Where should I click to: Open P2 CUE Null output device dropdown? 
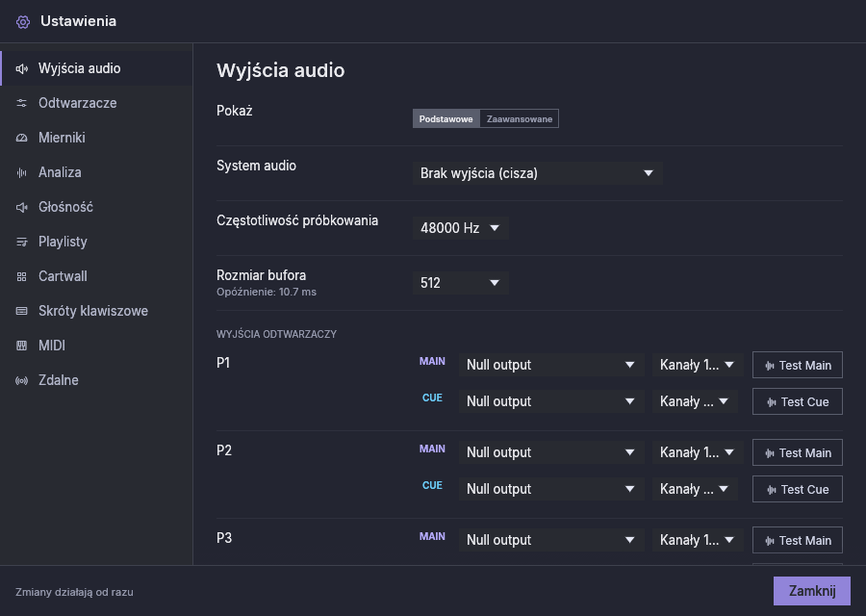click(551, 489)
